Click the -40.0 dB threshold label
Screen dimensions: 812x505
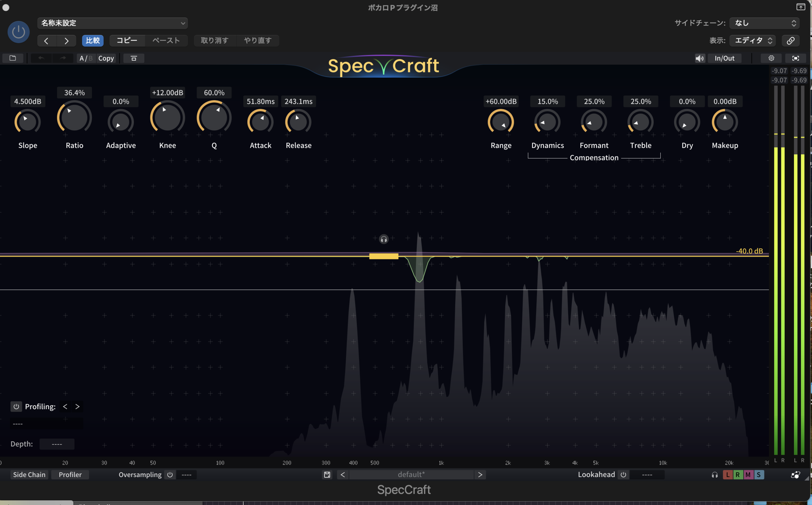pyautogui.click(x=750, y=251)
